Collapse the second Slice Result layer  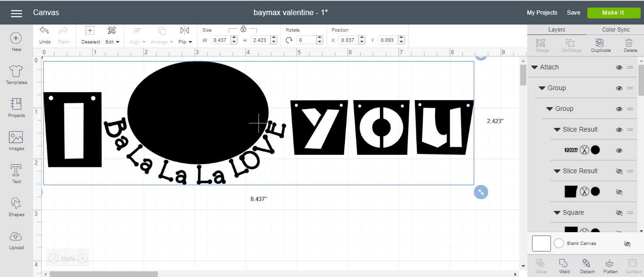point(558,171)
